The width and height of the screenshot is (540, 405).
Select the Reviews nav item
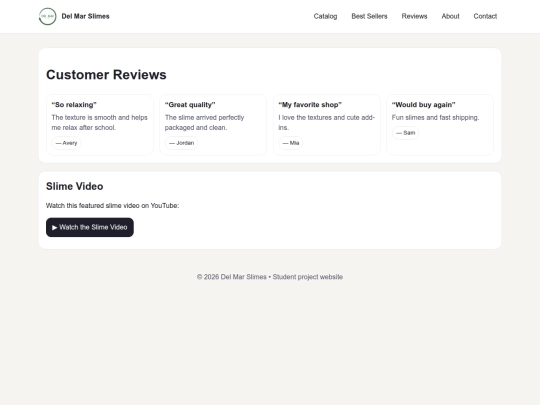[414, 16]
